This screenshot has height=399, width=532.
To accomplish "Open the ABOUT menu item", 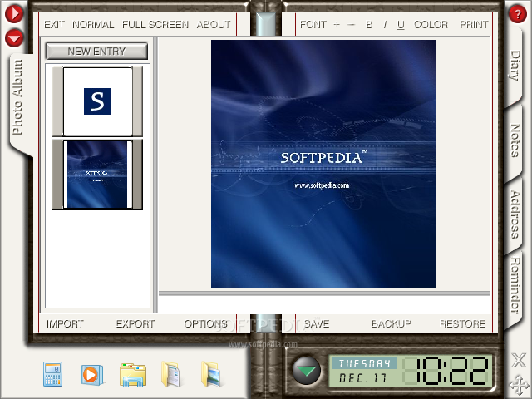I will (x=214, y=24).
